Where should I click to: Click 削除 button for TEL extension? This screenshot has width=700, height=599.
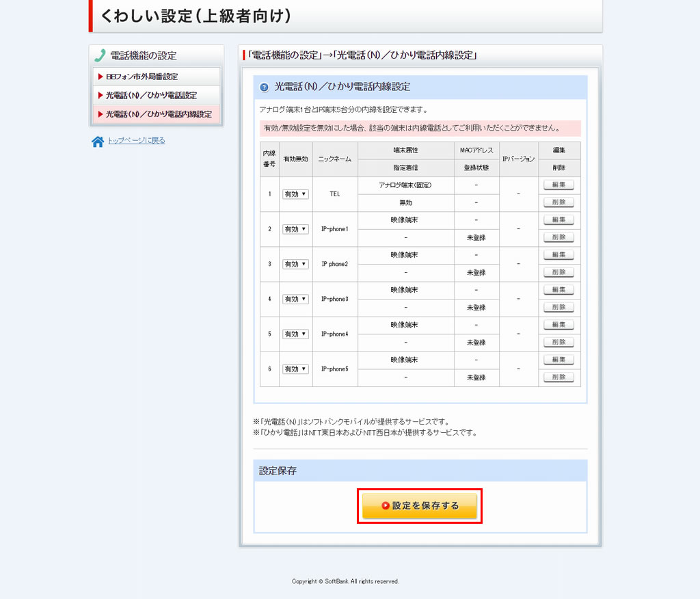pyautogui.click(x=558, y=202)
